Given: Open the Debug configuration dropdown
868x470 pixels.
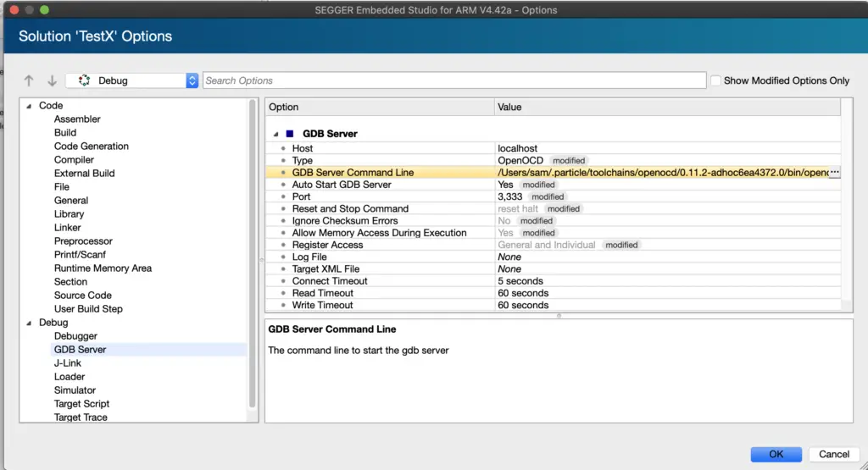Looking at the screenshot, I should pos(131,80).
